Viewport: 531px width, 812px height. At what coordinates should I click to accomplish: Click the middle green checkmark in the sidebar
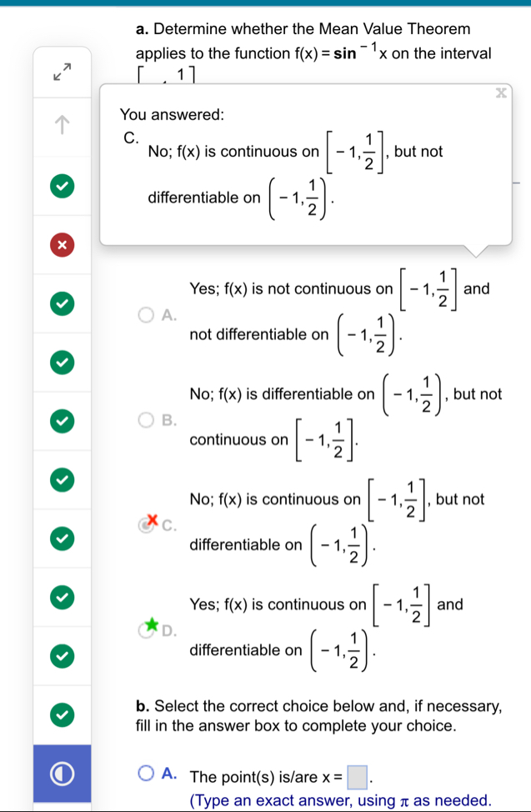tap(62, 479)
